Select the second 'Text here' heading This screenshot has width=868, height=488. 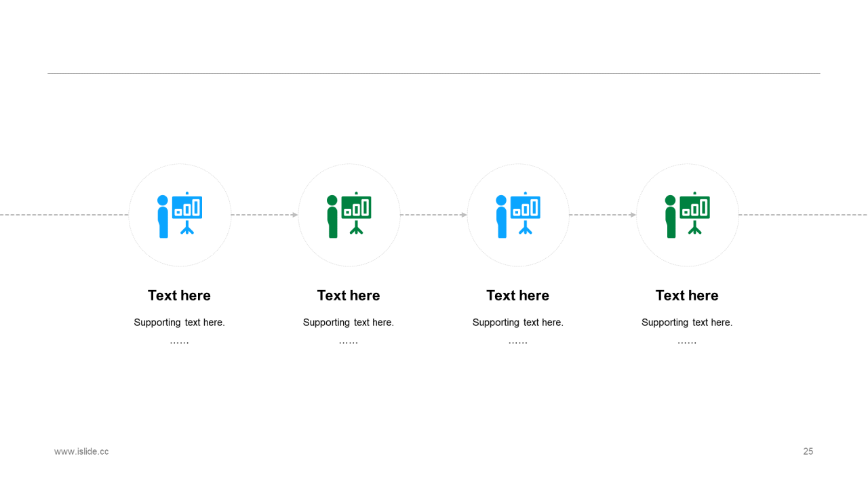pos(349,296)
